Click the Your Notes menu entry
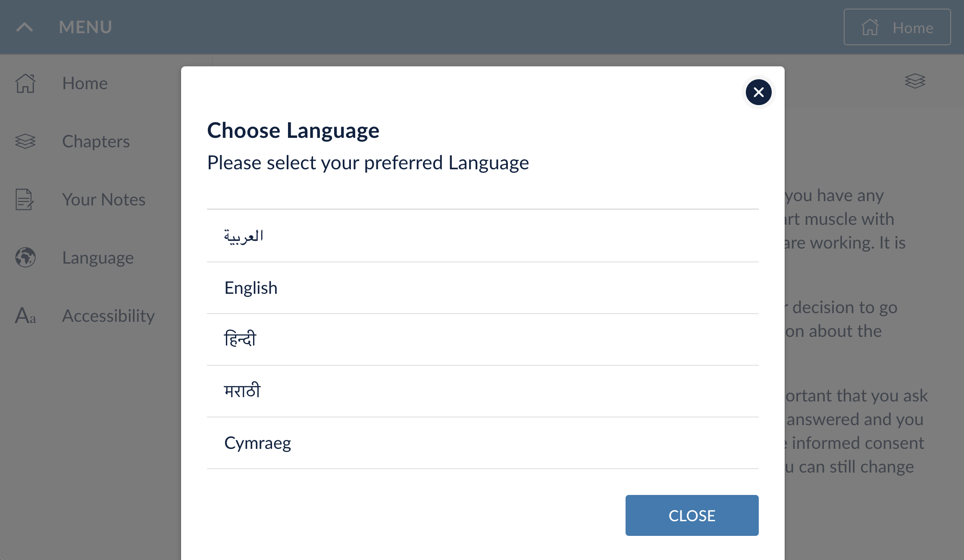 point(104,200)
